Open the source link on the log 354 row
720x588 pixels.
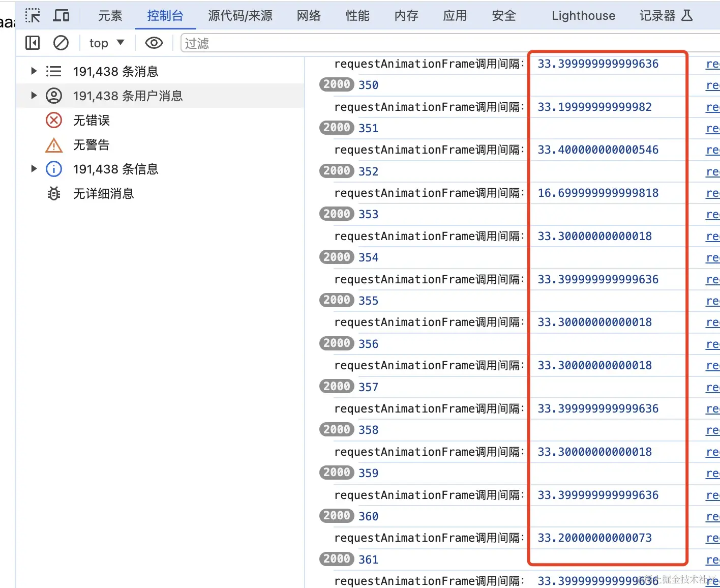pyautogui.click(x=712, y=258)
